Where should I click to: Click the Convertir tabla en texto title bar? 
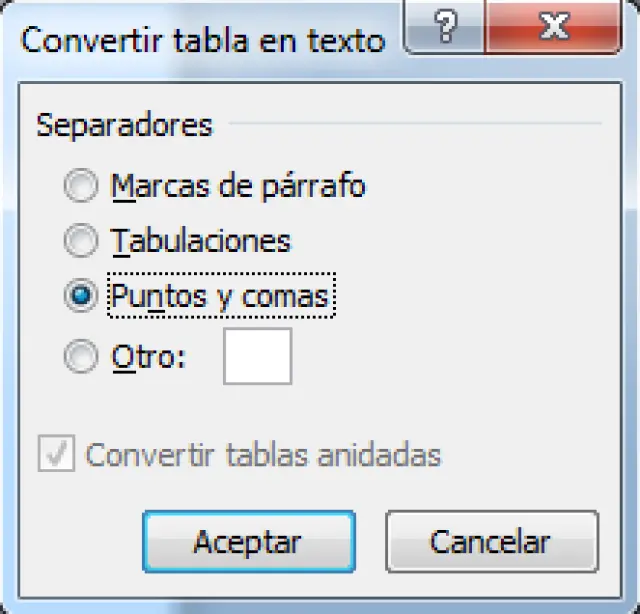200,40
